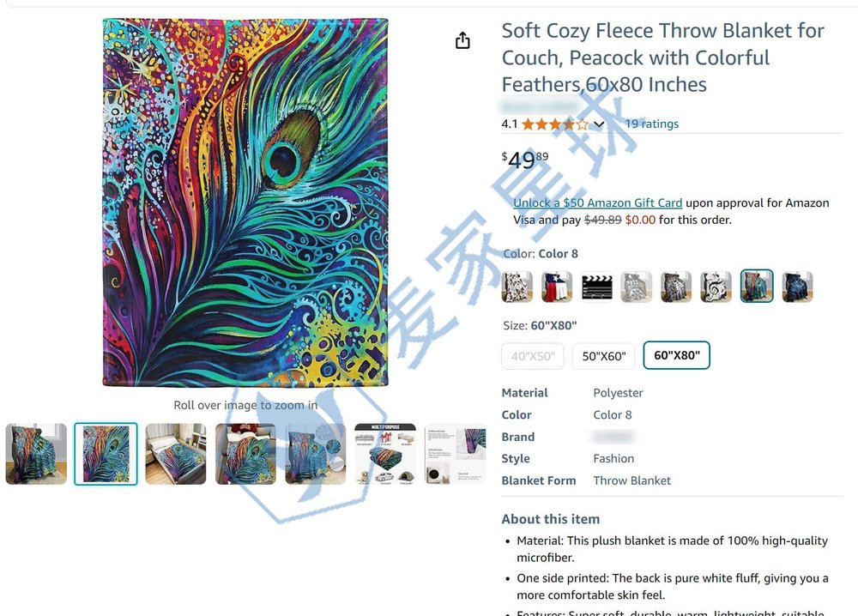Open the 19 ratings link

652,124
